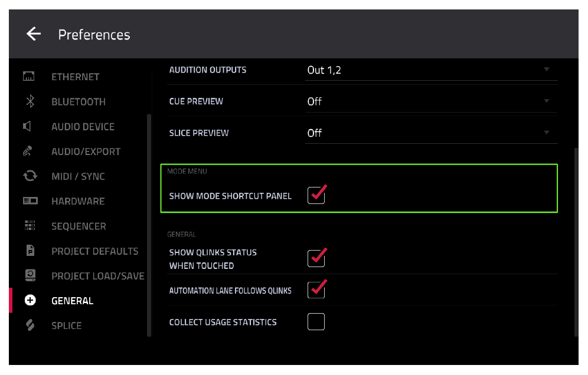Open the Ethernet preferences tab
Viewport: 588px width, 375px height.
tap(76, 77)
